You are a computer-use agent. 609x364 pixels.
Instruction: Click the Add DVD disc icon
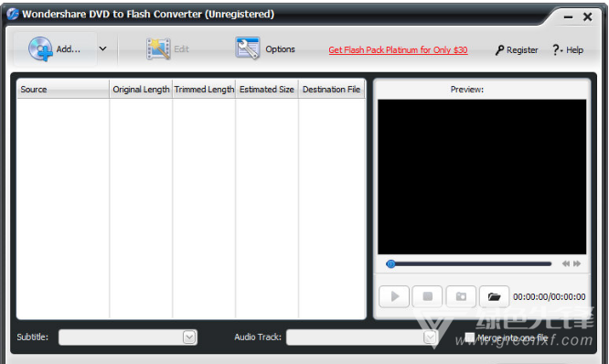pyautogui.click(x=40, y=49)
